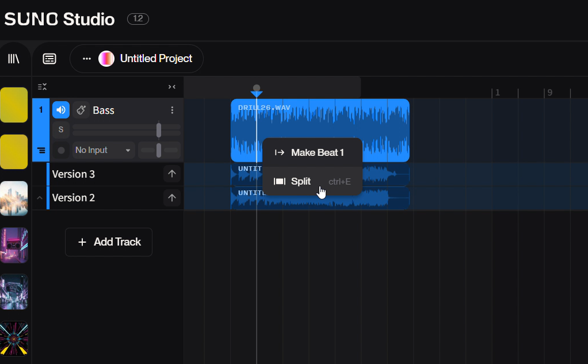This screenshot has width=588, height=364.
Task: Click the Bass guitar instrument icon
Action: click(81, 110)
